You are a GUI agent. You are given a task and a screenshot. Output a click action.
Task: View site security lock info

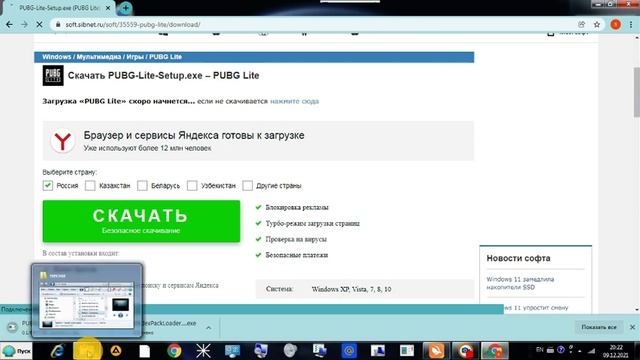[58, 24]
